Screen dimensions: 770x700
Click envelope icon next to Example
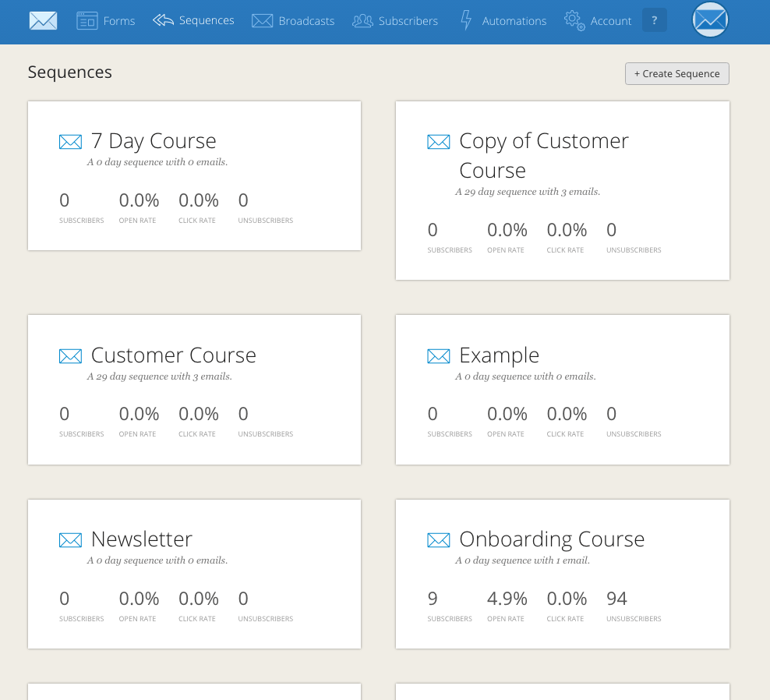(439, 356)
